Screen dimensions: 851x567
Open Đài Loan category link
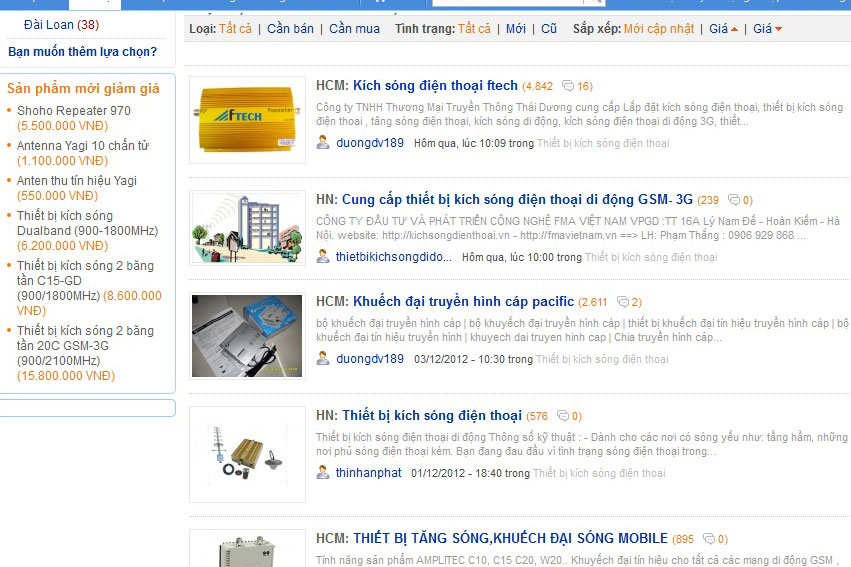point(48,25)
